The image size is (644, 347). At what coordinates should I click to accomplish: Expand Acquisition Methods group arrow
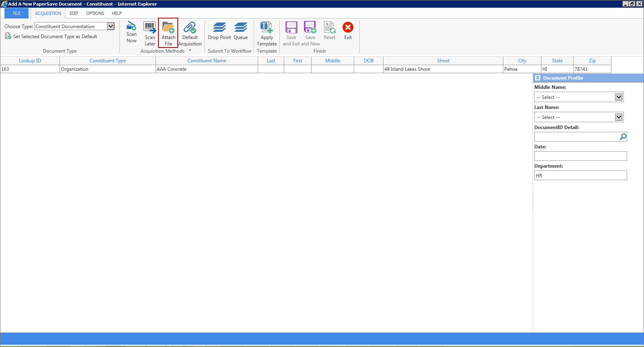coord(190,51)
